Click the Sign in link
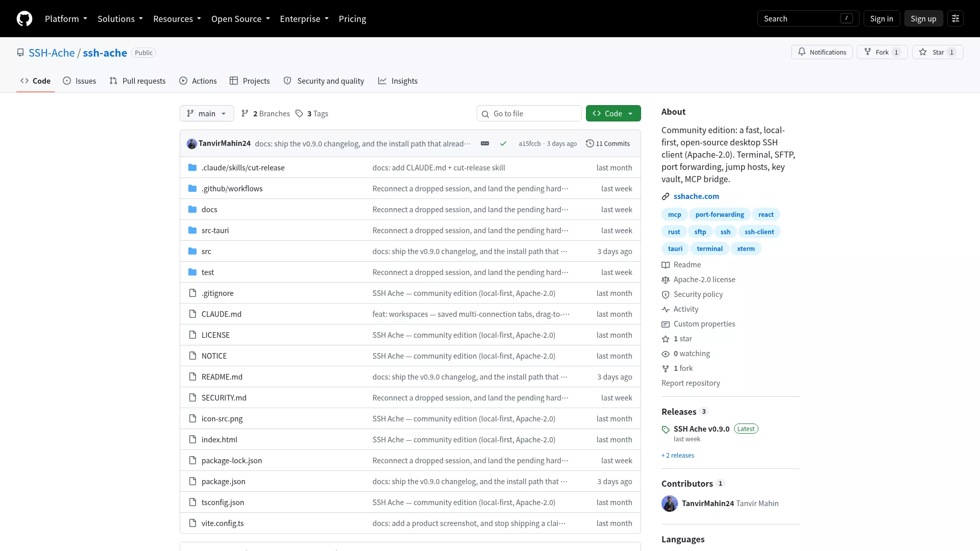This screenshot has height=551, width=980. (881, 19)
